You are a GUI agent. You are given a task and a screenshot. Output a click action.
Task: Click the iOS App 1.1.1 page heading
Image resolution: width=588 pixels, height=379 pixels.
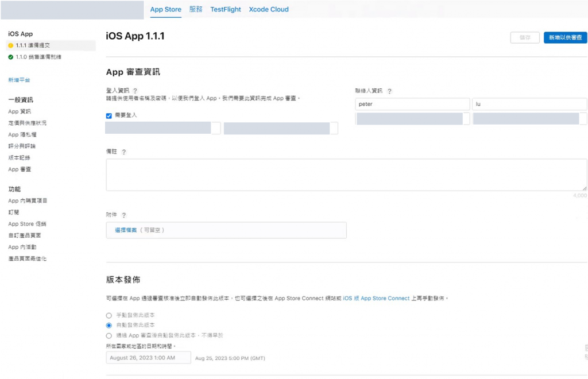(x=135, y=36)
